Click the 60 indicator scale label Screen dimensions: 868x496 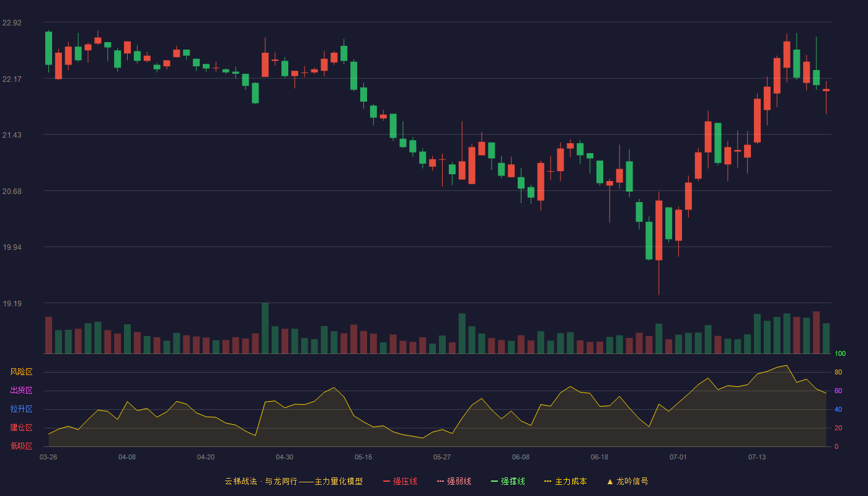[x=838, y=391]
